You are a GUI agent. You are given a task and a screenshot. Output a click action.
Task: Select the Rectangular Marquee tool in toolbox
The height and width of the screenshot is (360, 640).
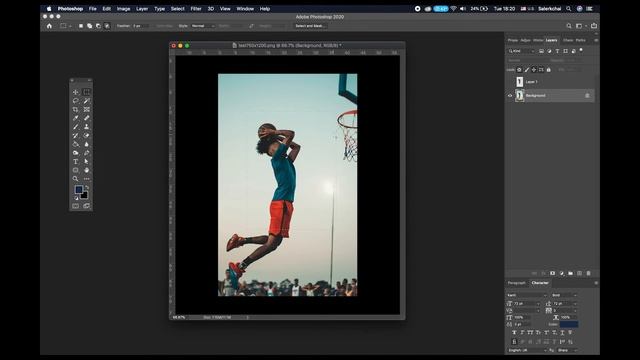pyautogui.click(x=87, y=92)
